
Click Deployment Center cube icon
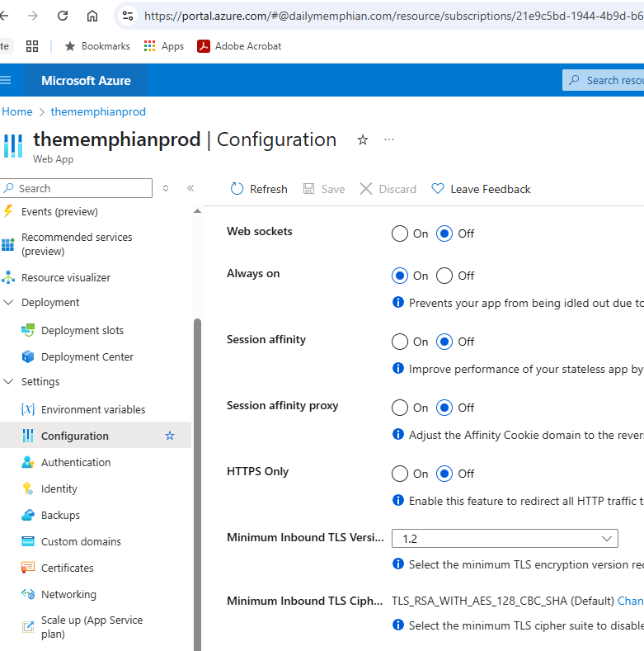(x=28, y=356)
